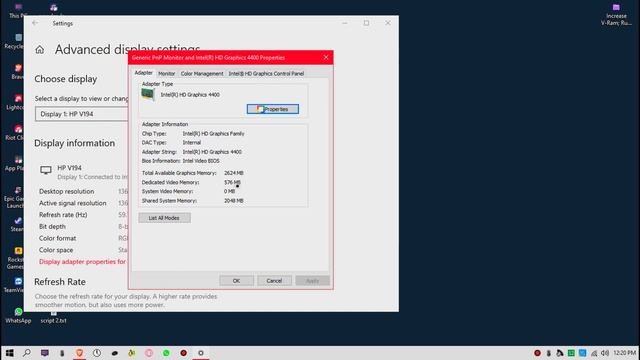Select the Settings gear taskbar icon
This screenshot has height=360, width=640.
coord(201,353)
